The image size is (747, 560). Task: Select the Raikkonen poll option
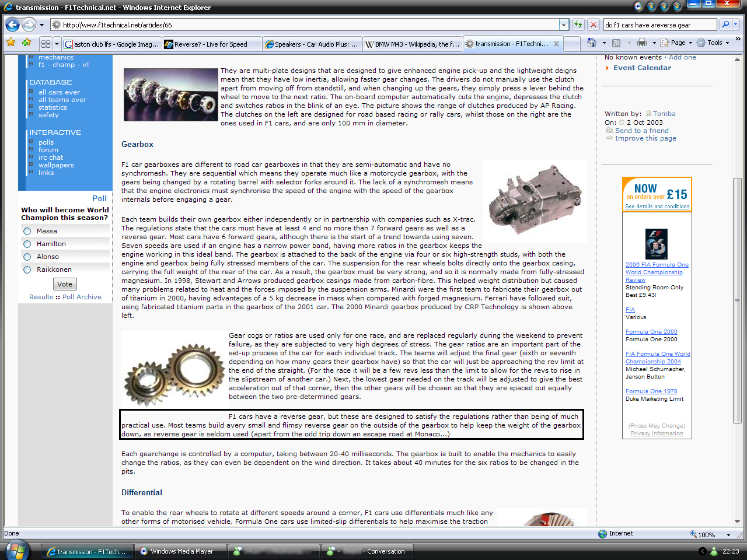(x=27, y=269)
